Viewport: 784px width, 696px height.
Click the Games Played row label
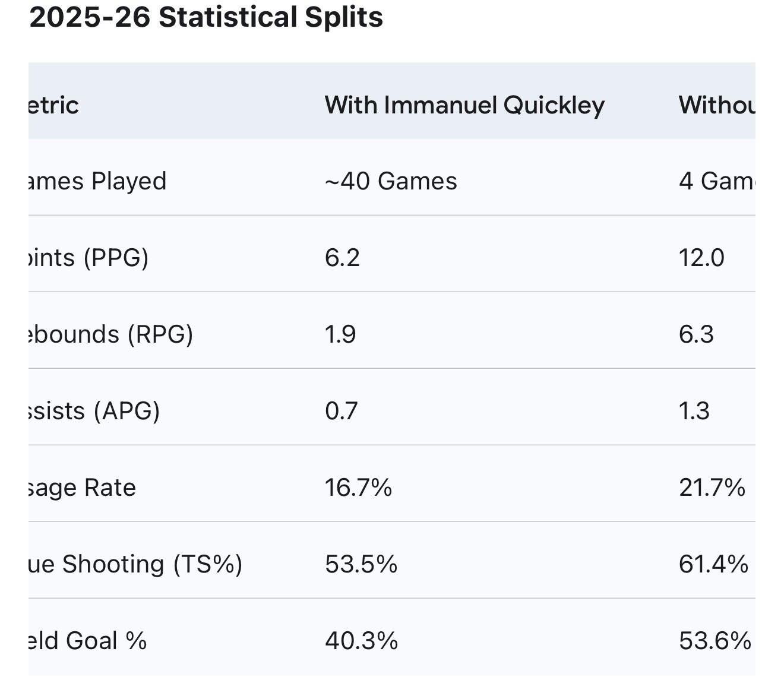click(97, 181)
